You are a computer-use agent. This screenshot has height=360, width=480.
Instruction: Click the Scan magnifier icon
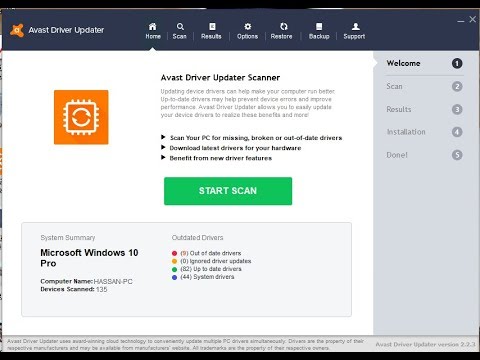[180, 26]
